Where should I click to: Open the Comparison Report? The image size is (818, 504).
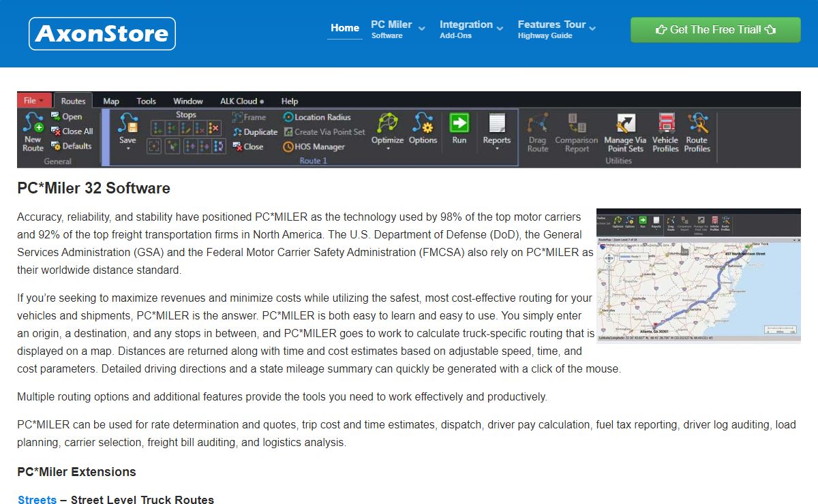point(577,133)
